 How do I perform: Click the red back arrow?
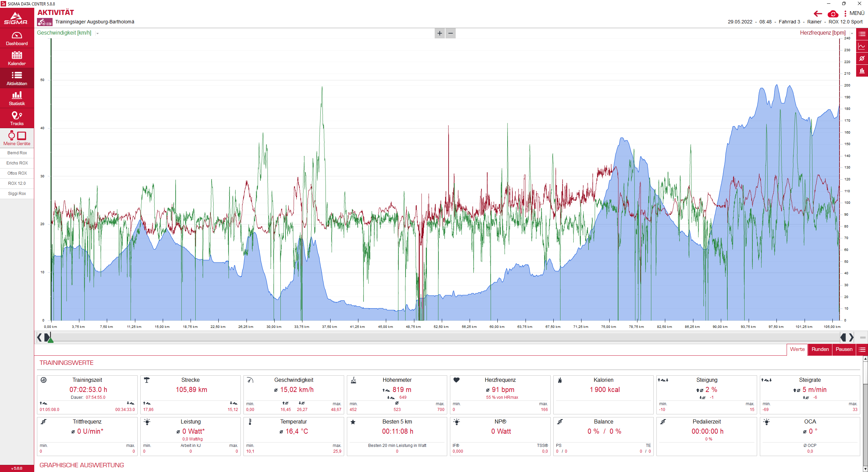coord(818,14)
